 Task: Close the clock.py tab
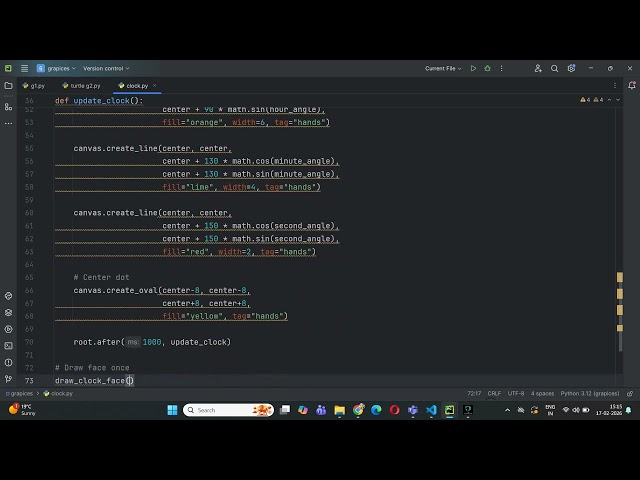(x=154, y=86)
